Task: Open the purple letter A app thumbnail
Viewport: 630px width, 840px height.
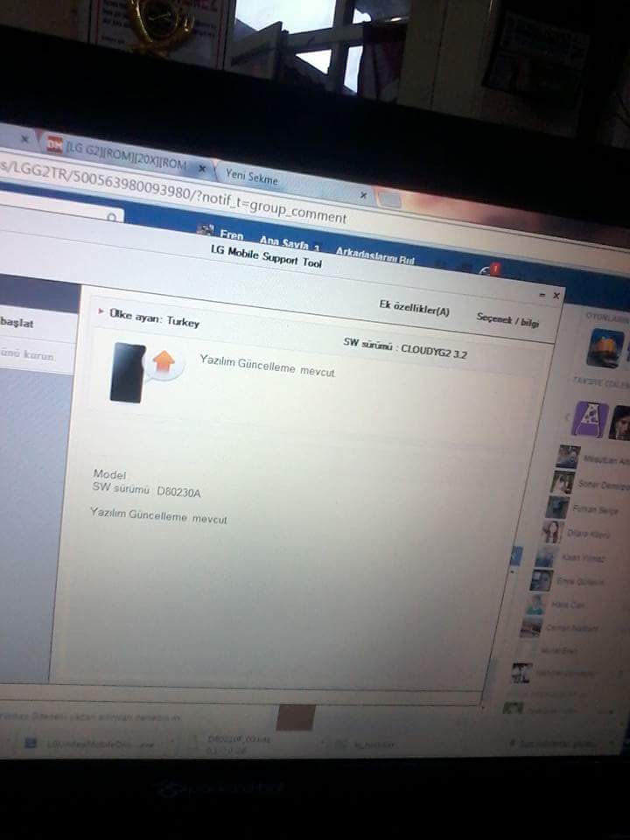Action: tap(591, 420)
